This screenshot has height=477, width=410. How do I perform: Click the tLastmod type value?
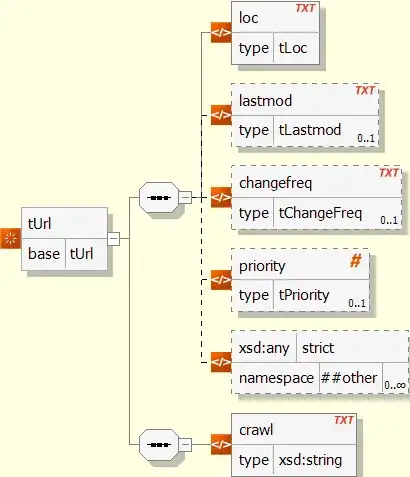point(310,130)
